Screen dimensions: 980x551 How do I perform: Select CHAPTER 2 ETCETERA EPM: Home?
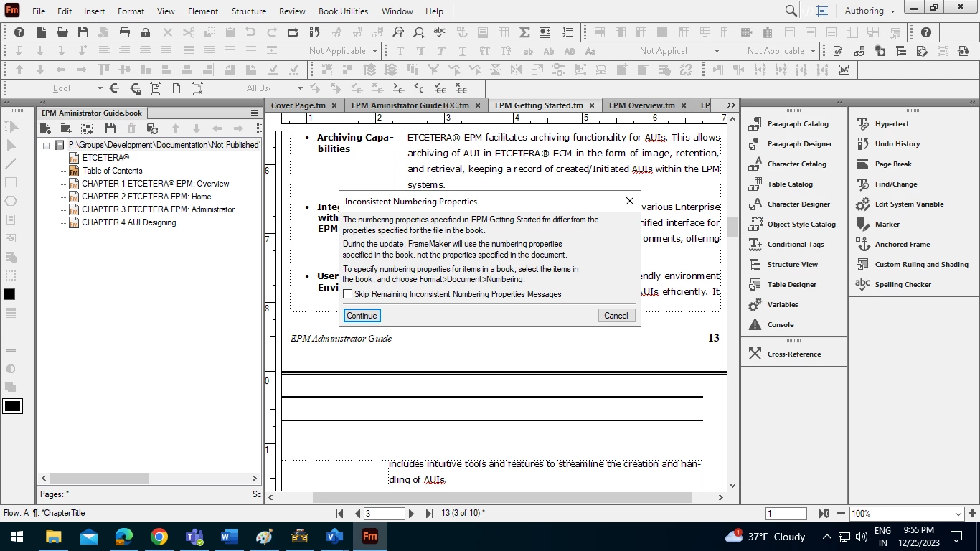point(146,197)
